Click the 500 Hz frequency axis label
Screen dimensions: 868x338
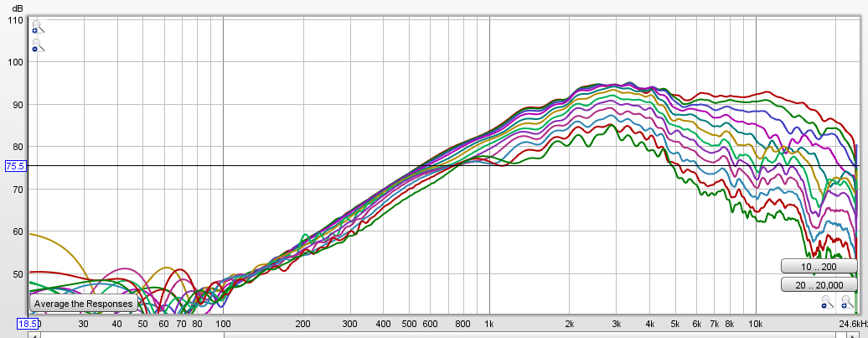[x=409, y=324]
